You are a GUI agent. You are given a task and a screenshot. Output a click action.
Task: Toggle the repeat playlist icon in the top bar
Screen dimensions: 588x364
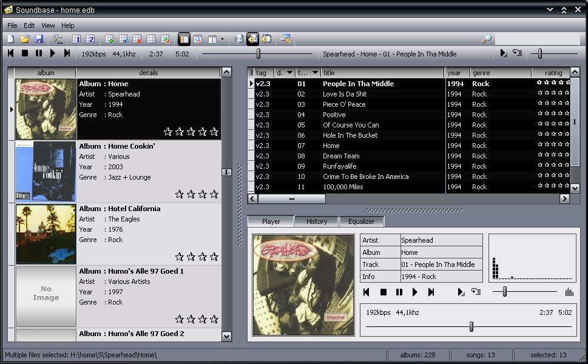pos(517,53)
